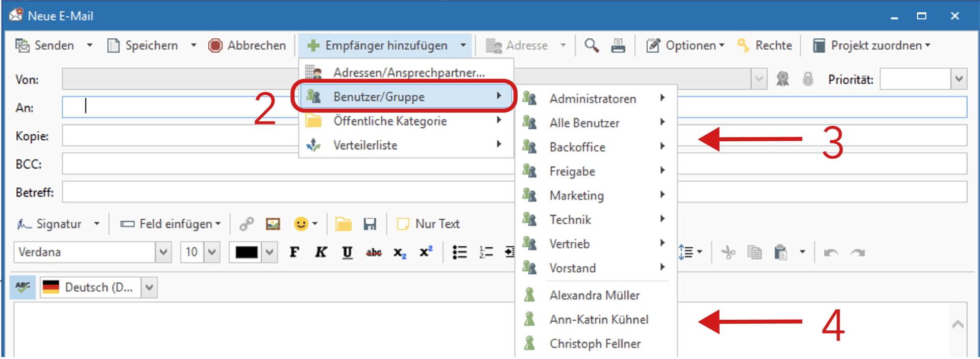The height and width of the screenshot is (359, 980).
Task: Click the undo arrow icon
Action: 831,252
